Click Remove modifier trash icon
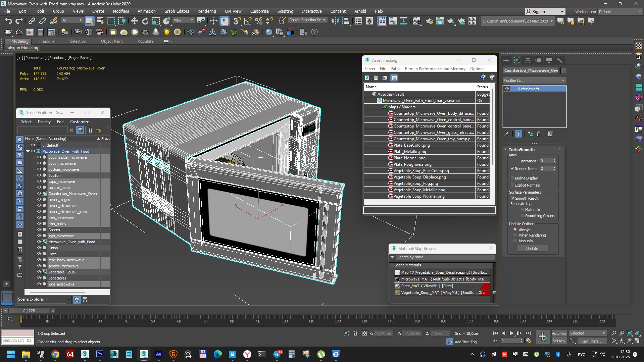Screen dimensions: 644x362 pyautogui.click(x=539, y=134)
